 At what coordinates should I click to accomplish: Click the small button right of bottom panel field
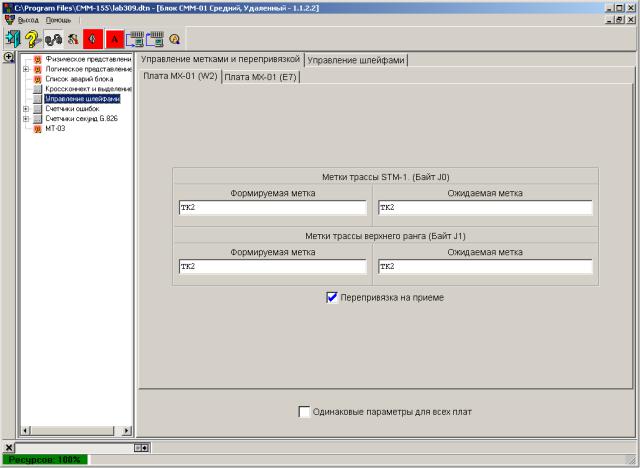tap(142, 448)
